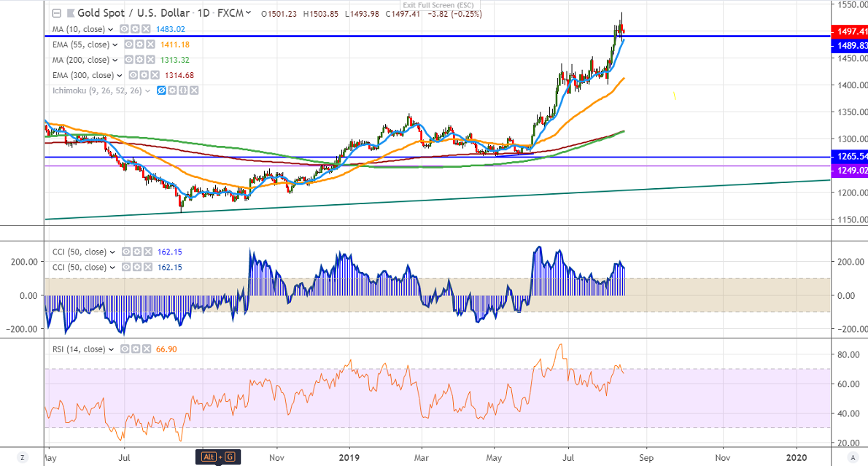
Task: Click the purple 1249.02 price line label
Action: click(850, 171)
